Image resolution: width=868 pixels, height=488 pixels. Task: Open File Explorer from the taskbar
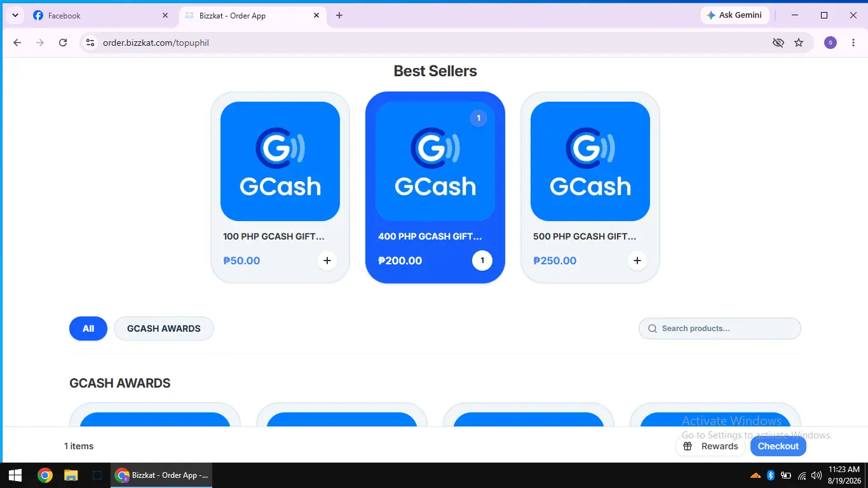click(71, 475)
